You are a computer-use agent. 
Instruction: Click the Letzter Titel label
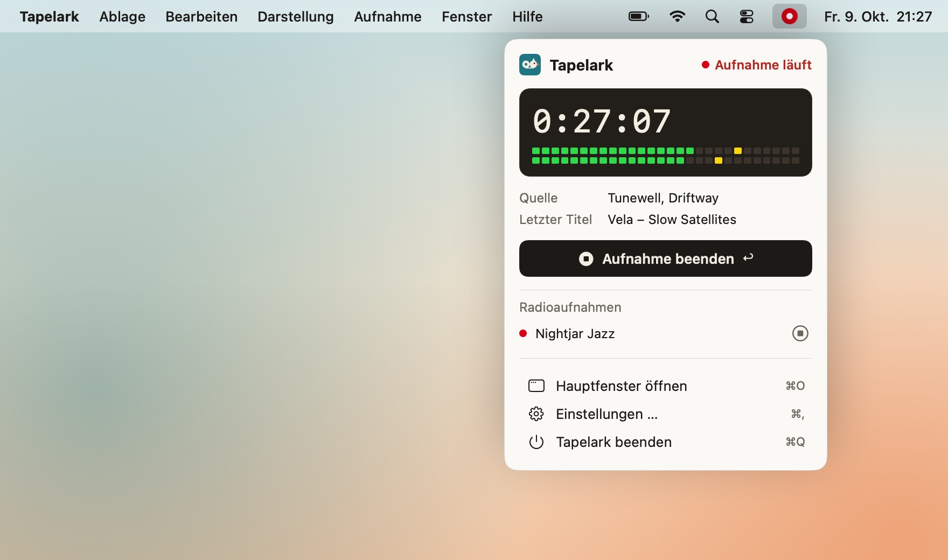tap(555, 219)
